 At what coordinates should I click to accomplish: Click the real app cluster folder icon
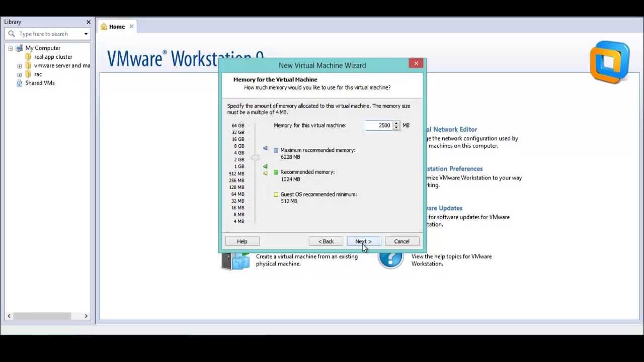[28, 57]
